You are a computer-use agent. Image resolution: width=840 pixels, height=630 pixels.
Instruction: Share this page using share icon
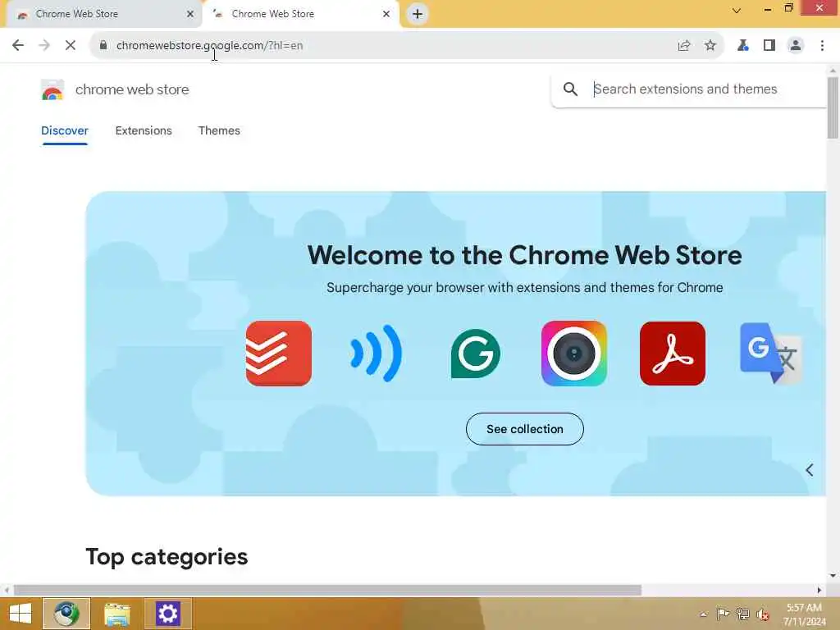pyautogui.click(x=684, y=46)
